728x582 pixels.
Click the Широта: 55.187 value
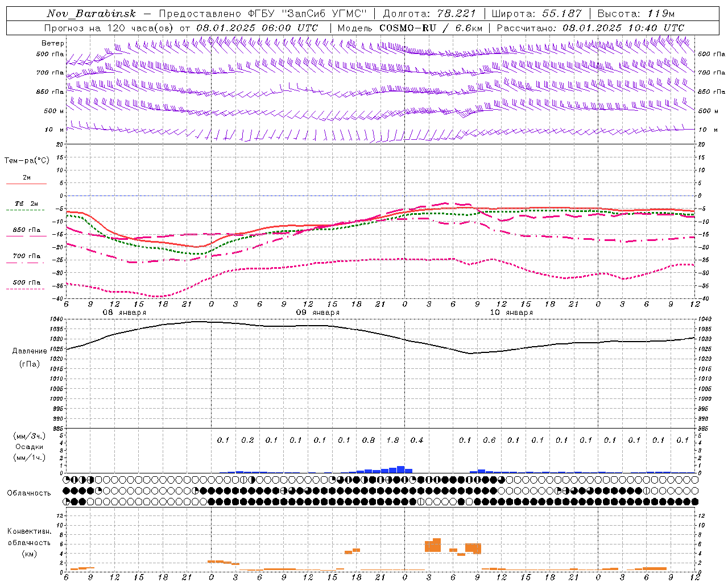point(536,14)
